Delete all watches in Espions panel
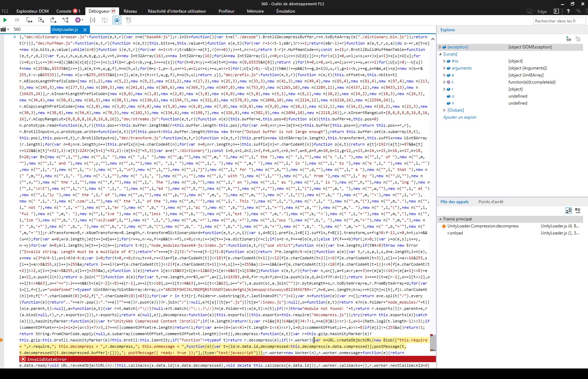 coord(578,39)
